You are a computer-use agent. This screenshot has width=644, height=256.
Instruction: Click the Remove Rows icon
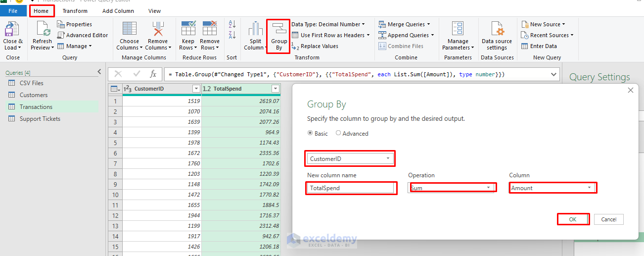pos(210,29)
